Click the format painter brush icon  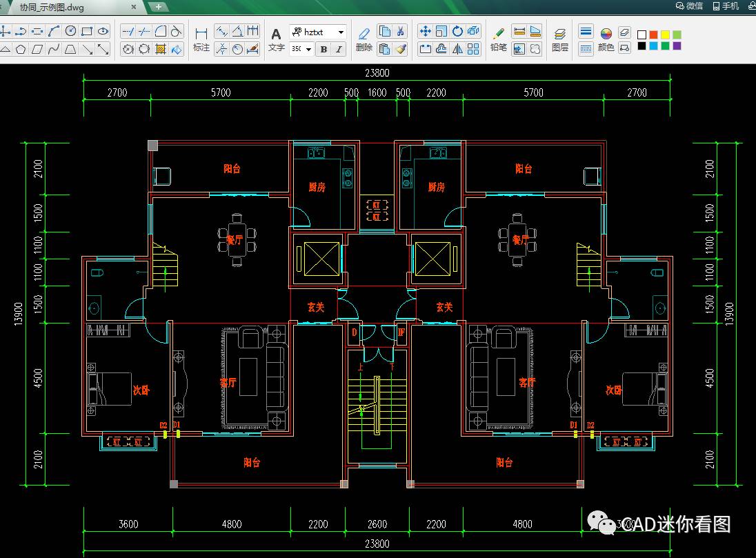[401, 49]
